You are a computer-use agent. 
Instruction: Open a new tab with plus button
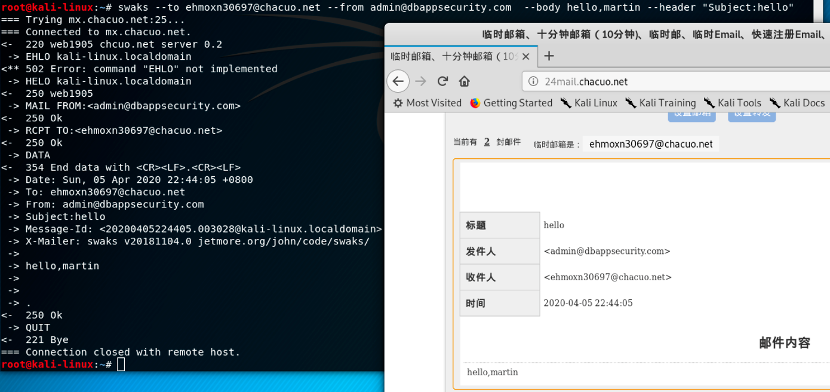click(x=549, y=56)
